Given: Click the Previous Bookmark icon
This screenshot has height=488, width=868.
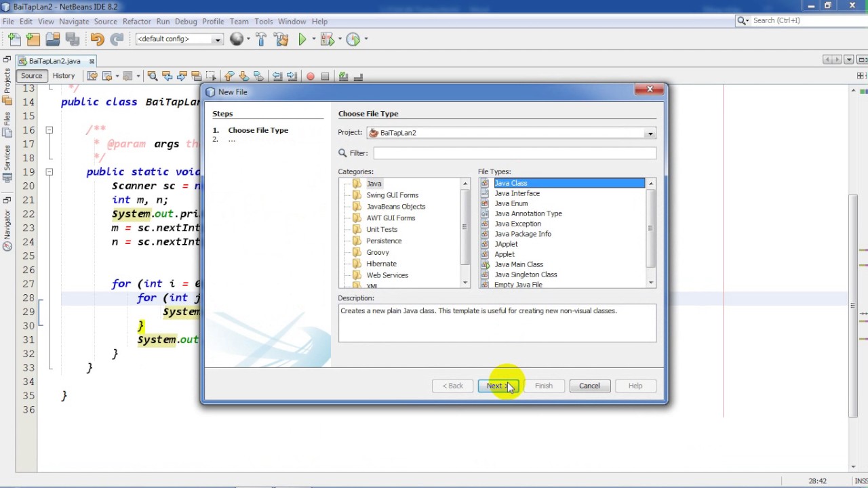Looking at the screenshot, I should 229,76.
